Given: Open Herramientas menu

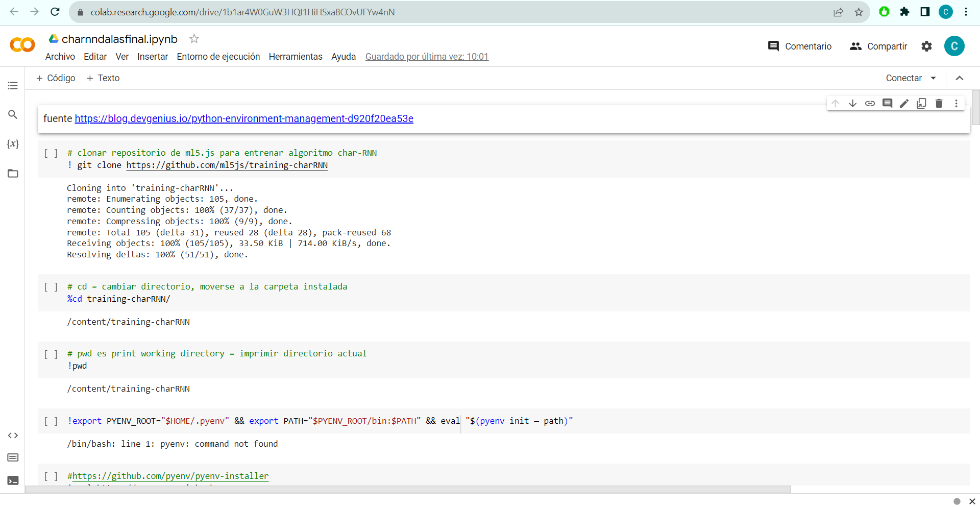Looking at the screenshot, I should 296,57.
